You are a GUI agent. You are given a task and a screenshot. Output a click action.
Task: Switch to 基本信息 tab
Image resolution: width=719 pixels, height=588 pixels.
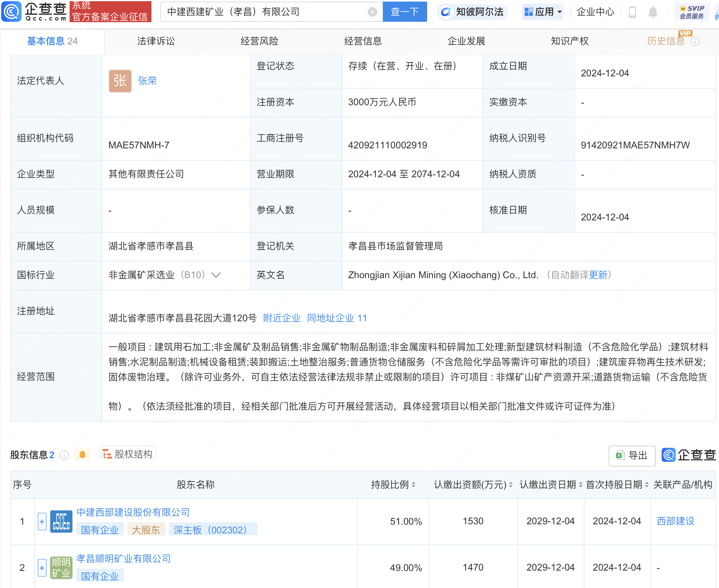pyautogui.click(x=52, y=41)
